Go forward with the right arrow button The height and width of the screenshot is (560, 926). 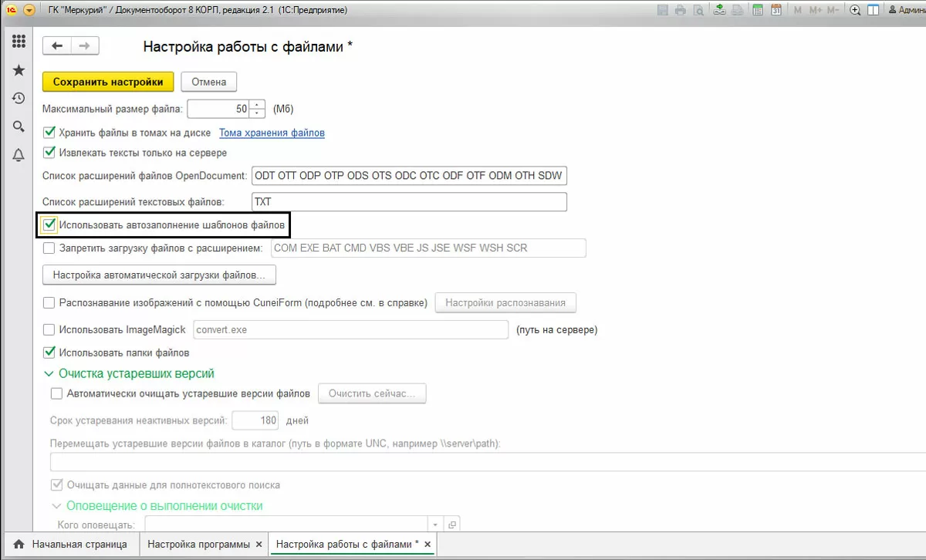coord(85,46)
